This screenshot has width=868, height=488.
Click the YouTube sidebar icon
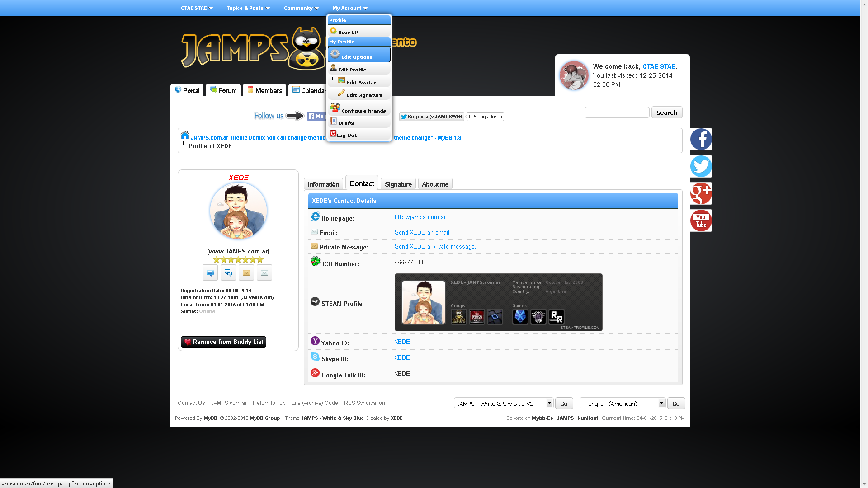tap(701, 221)
